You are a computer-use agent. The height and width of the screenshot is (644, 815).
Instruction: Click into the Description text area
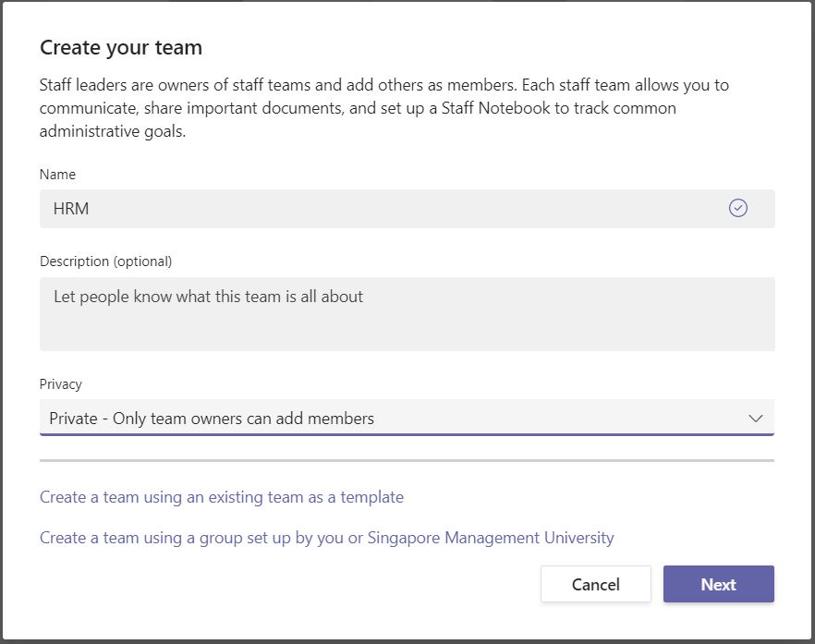tap(407, 313)
